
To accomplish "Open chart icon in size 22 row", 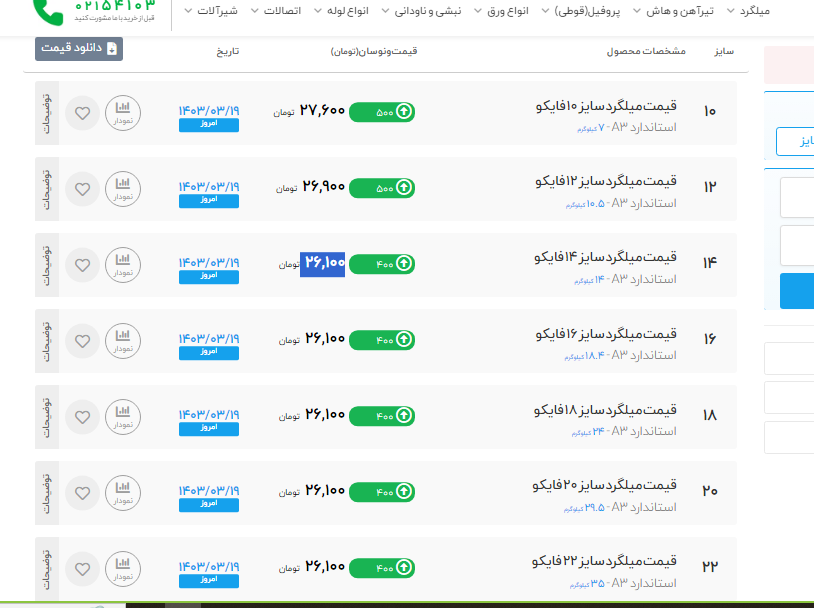I will click(x=123, y=567).
